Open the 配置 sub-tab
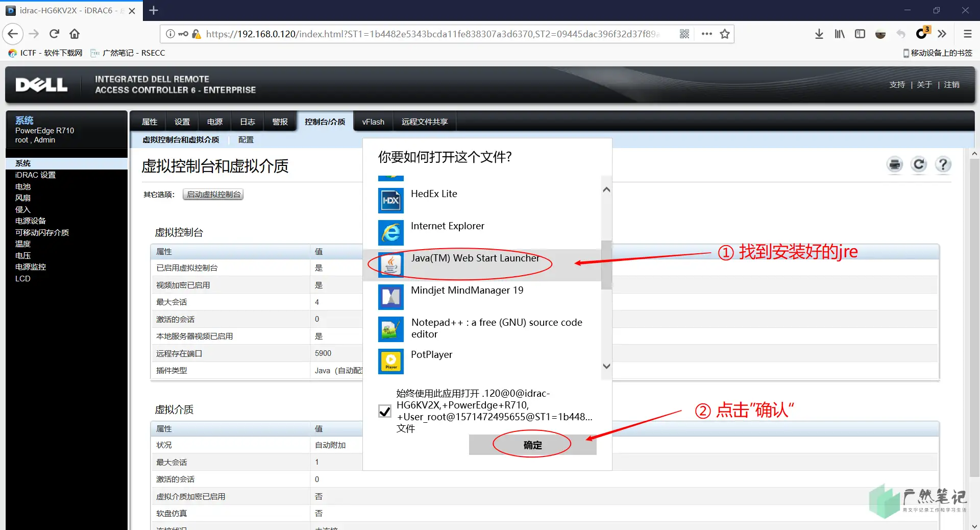 (x=246, y=140)
